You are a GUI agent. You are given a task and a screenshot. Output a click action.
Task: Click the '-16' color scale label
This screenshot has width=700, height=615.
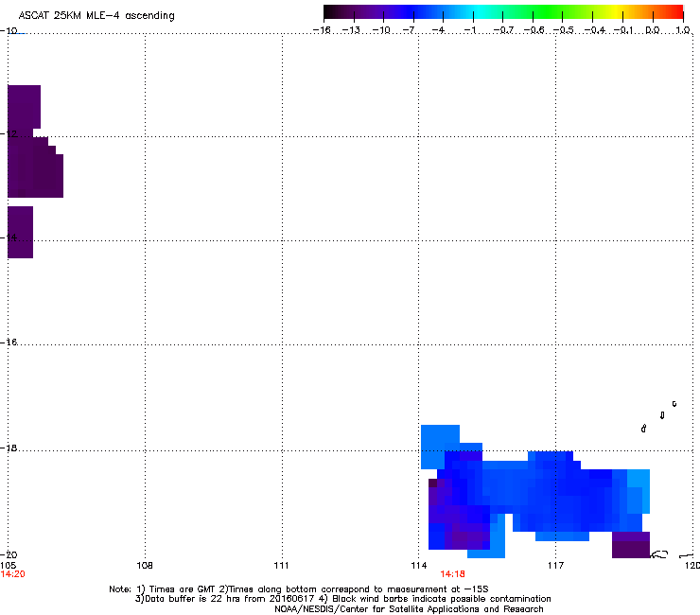point(322,30)
